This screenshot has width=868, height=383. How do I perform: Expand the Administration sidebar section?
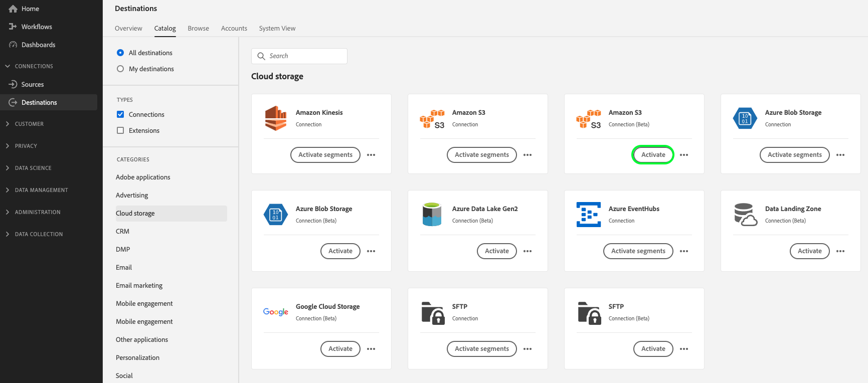pos(8,212)
